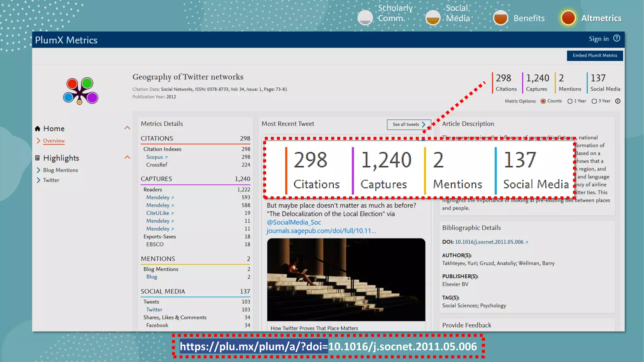Viewport: 644px width, 362px height.
Task: Click Sign in
Action: (x=599, y=39)
